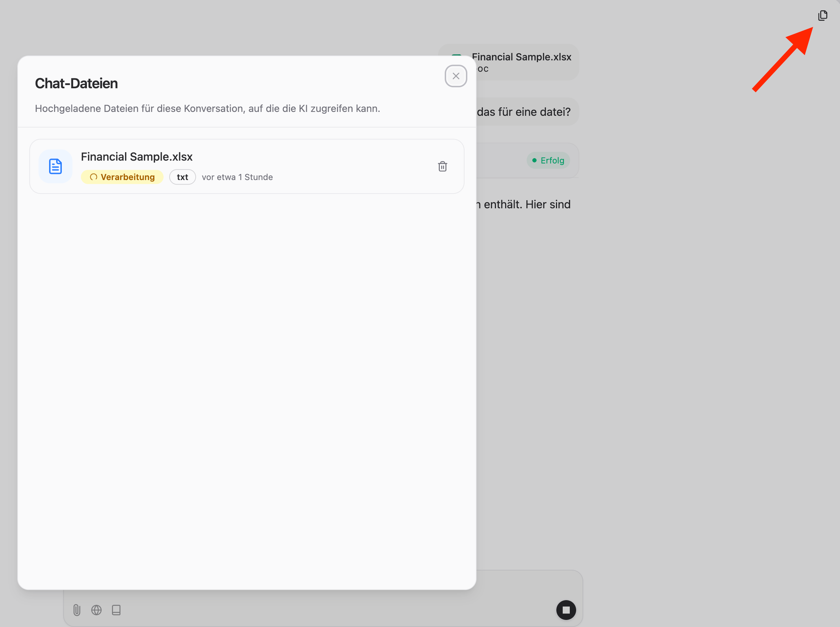Screen dimensions: 840x627
Task: Click the 'Hochgeladene Dateien' description text
Action: [x=207, y=108]
